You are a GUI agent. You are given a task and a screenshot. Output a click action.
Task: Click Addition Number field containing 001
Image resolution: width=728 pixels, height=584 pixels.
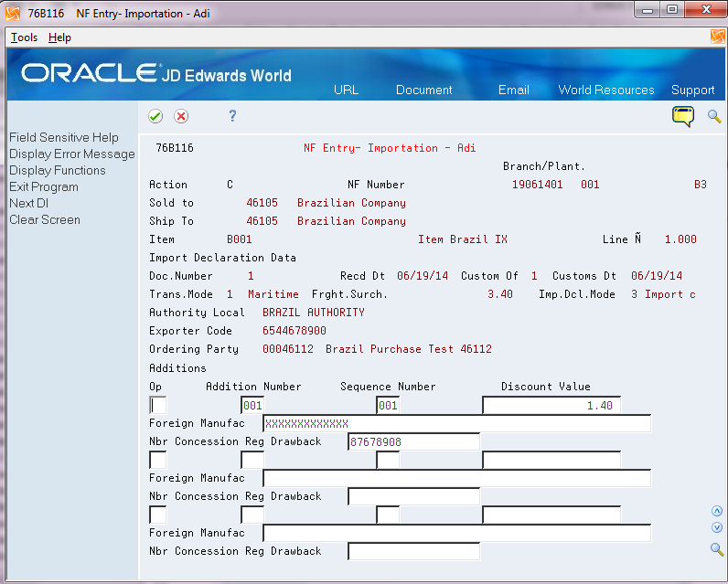[252, 406]
